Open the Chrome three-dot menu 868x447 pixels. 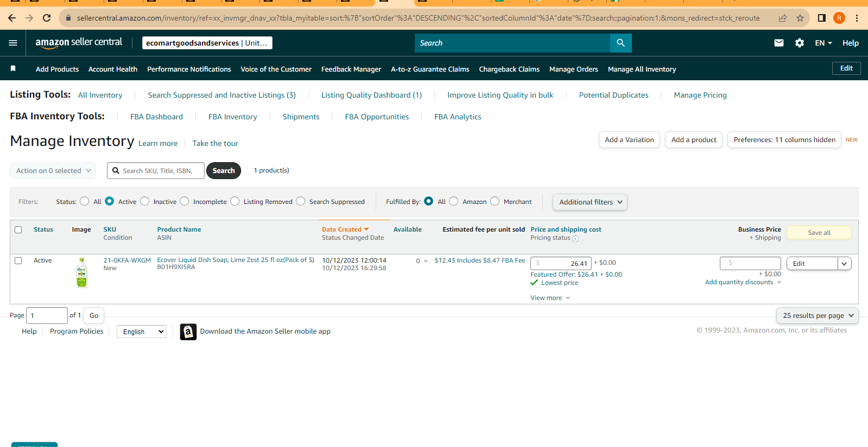[x=857, y=18]
